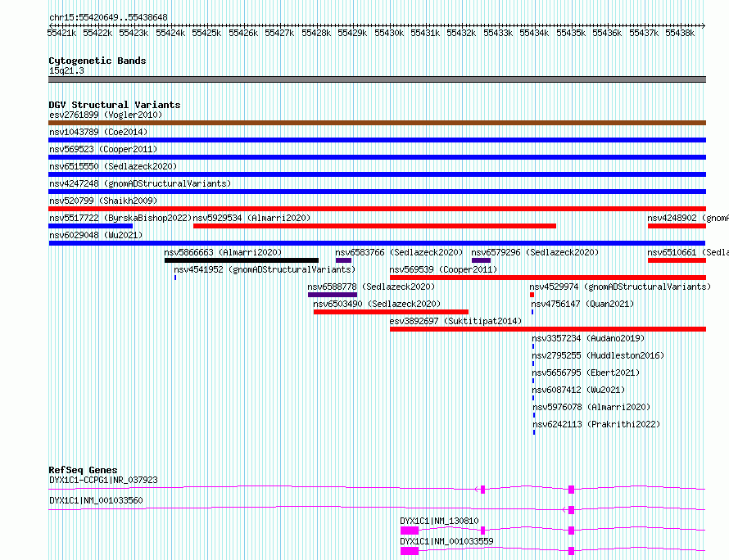729x560 pixels.
Task: Open nsv6588778 (Sedlazeck2020) label
Action: pos(371,287)
